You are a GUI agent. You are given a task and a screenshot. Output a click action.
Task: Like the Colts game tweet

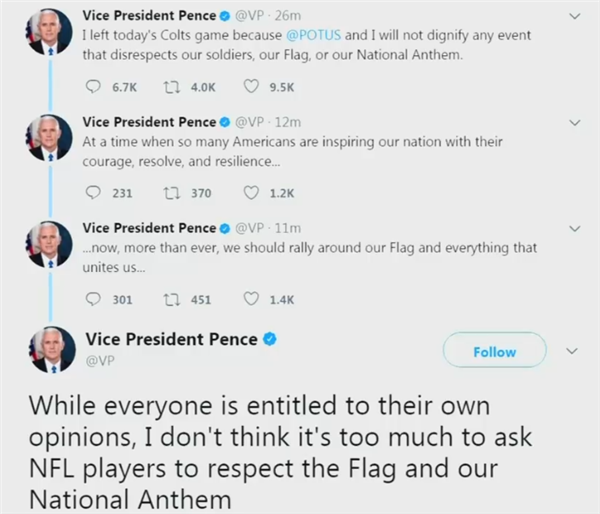pos(252,86)
